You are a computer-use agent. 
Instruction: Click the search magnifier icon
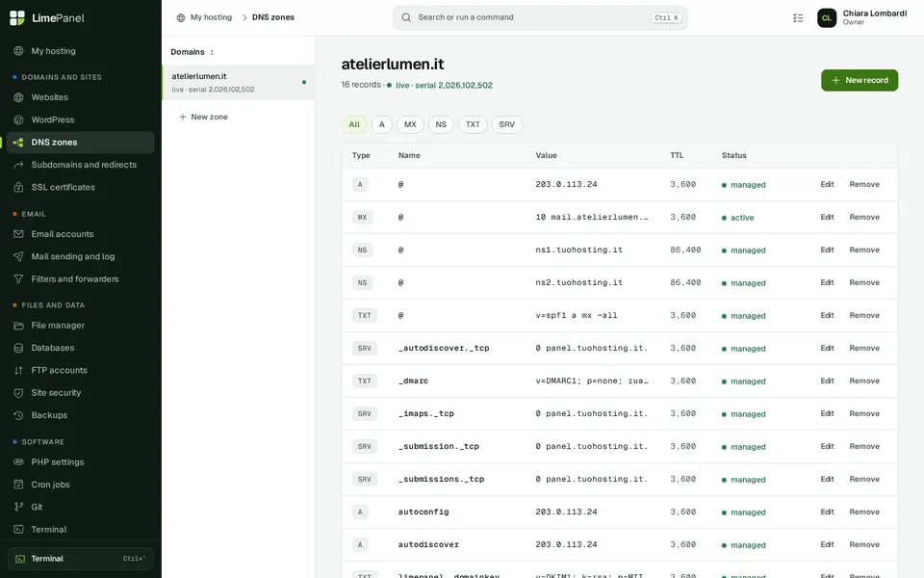click(406, 17)
